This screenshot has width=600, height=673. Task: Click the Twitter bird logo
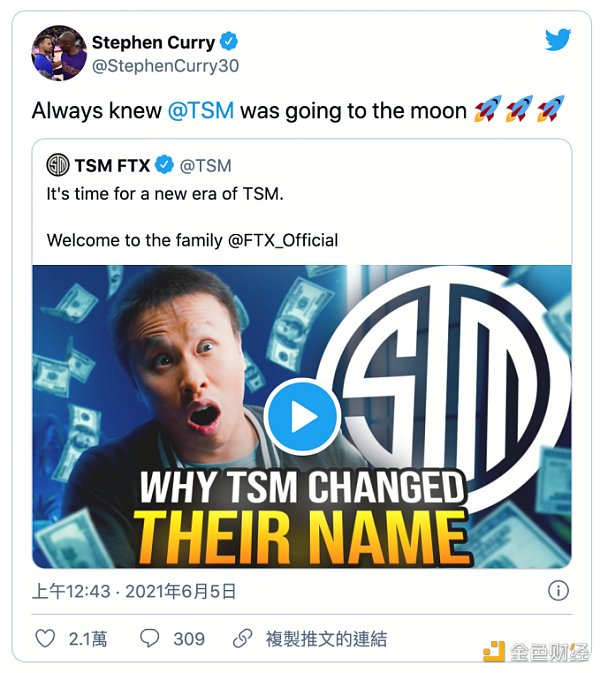click(x=558, y=41)
